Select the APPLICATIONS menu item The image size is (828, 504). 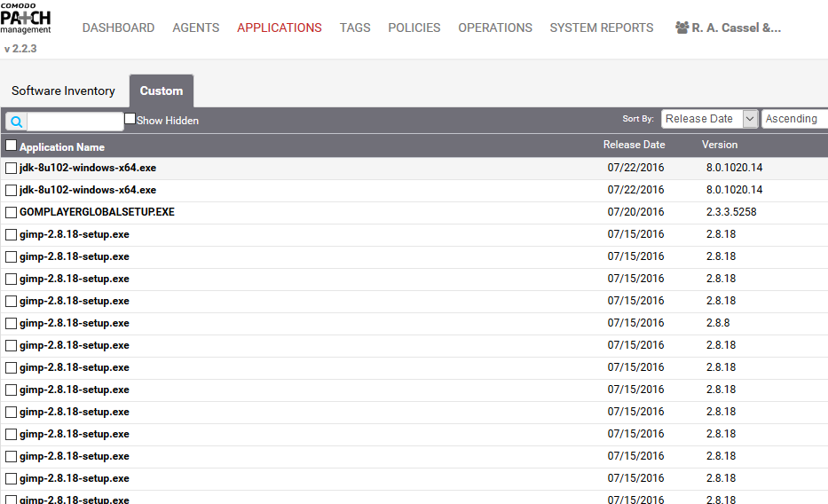coord(280,28)
